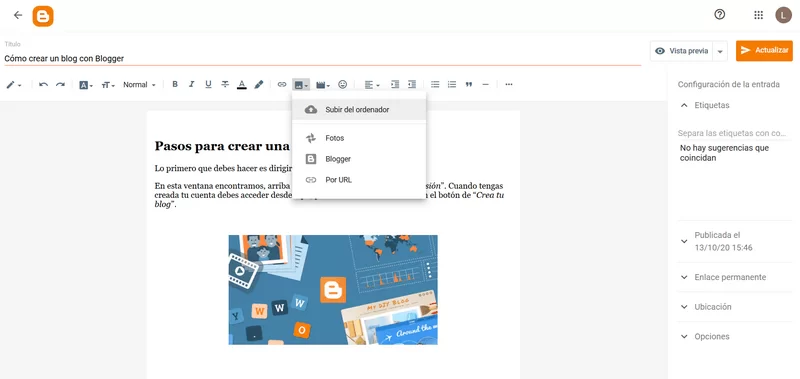Open the Normal paragraph style dropdown
The width and height of the screenshot is (800, 379).
pos(139,85)
